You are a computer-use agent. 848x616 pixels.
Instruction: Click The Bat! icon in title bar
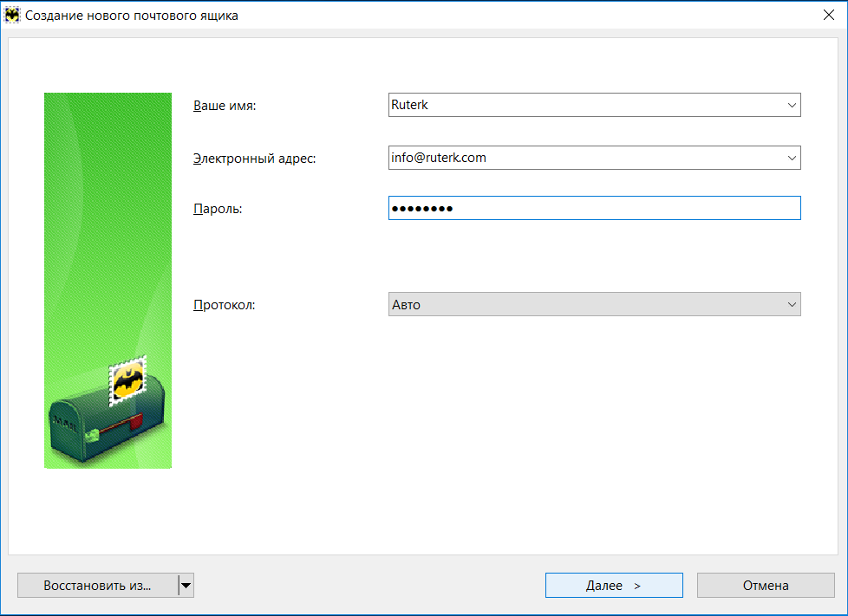[x=13, y=16]
